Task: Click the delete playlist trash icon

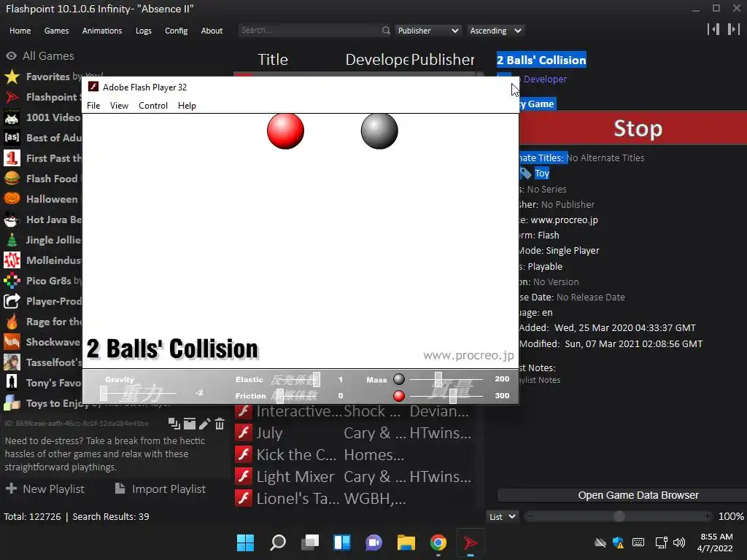Action: click(x=220, y=424)
